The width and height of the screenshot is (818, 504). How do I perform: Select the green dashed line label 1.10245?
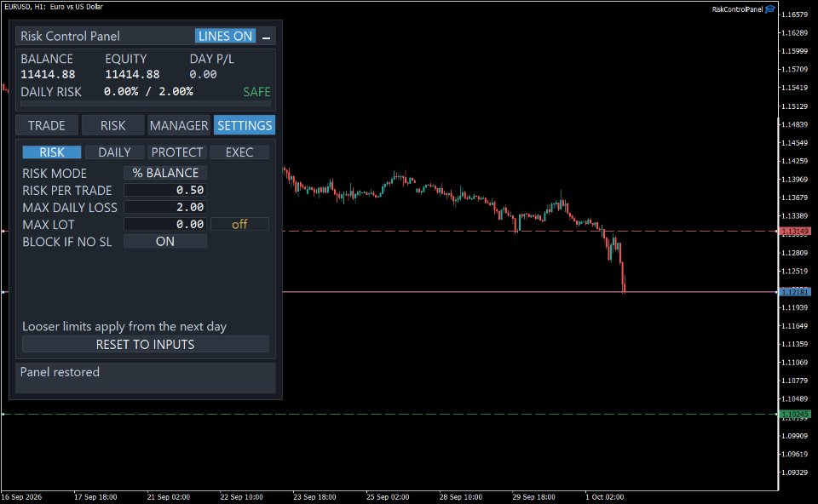coord(794,415)
